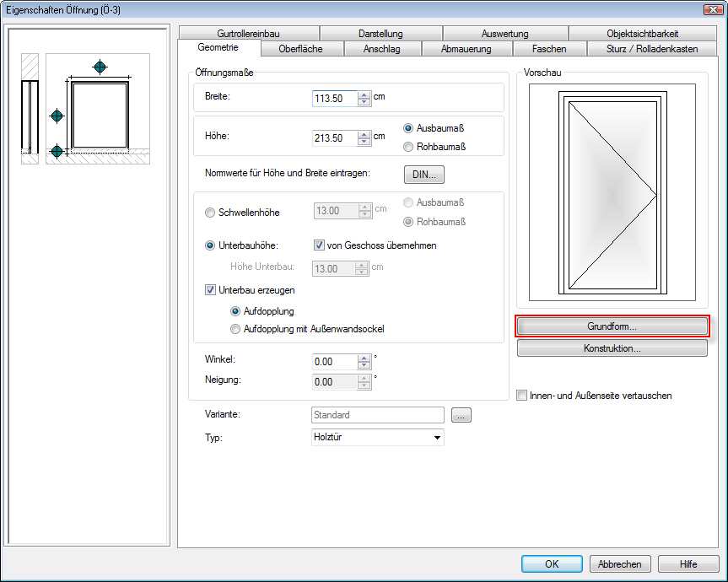
Task: Open the Gurtrollereinbau tab
Action: [248, 34]
